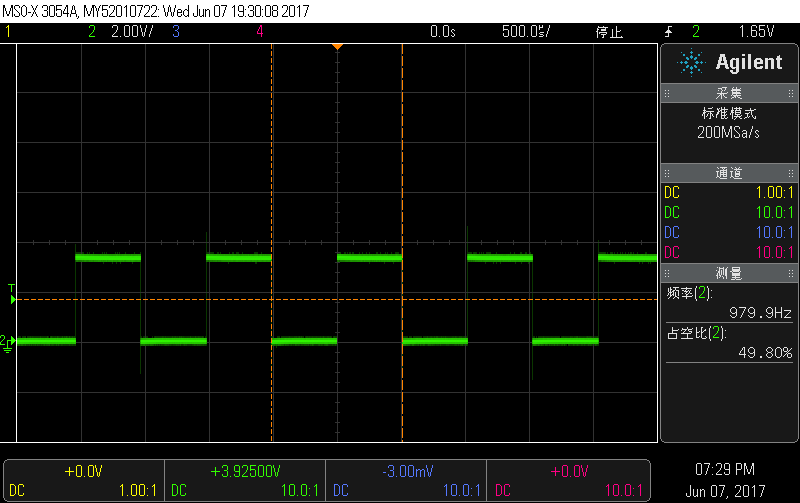
Task: Select channel 3 blue indicator in top bar
Action: tap(176, 32)
